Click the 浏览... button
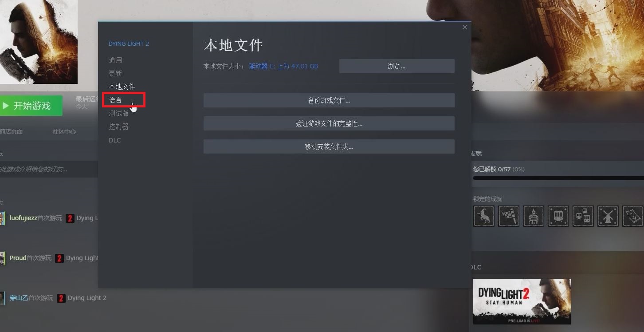 (397, 66)
